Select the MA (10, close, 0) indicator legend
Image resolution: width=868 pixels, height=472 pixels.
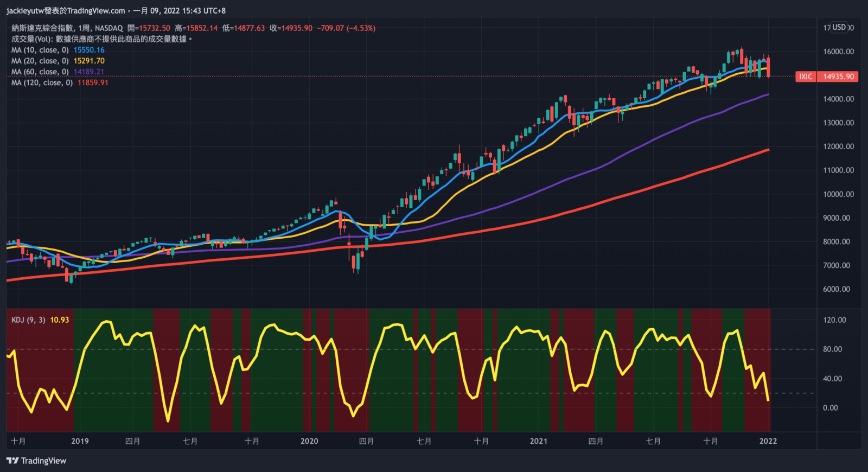pos(40,50)
